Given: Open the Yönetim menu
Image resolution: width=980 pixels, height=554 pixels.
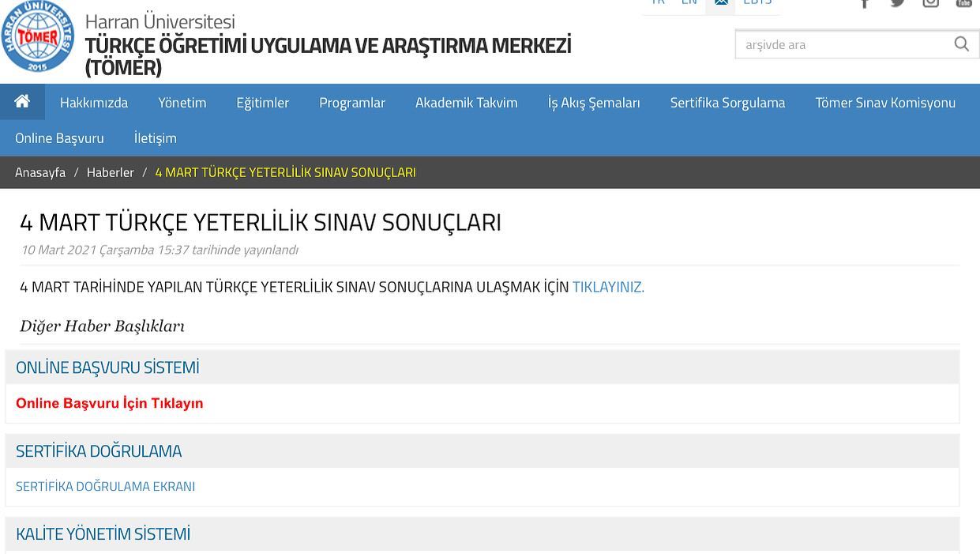Looking at the screenshot, I should (182, 103).
